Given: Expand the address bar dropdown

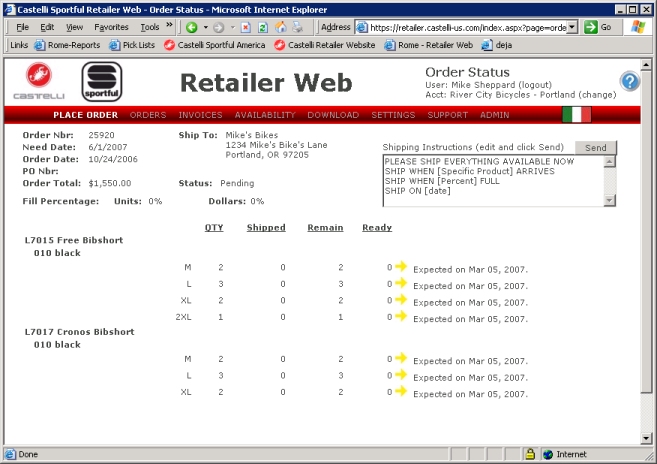Looking at the screenshot, I should 572,27.
